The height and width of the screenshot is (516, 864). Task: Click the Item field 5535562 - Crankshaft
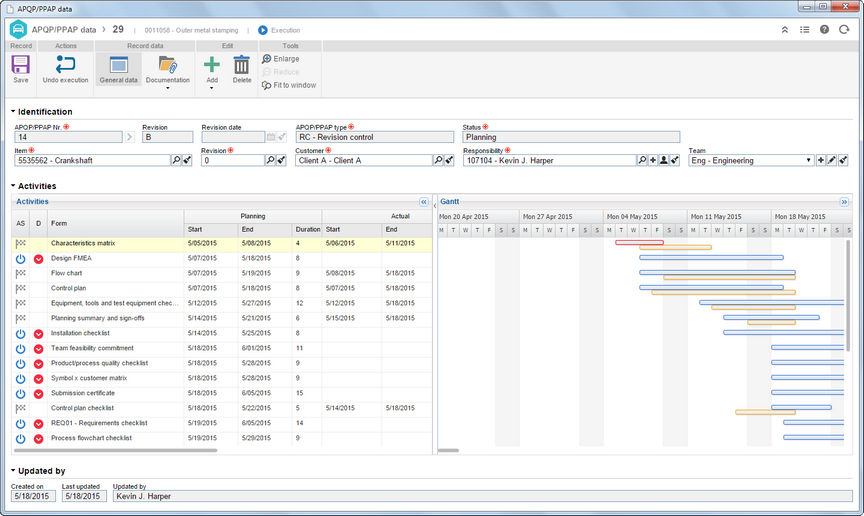pyautogui.click(x=93, y=160)
